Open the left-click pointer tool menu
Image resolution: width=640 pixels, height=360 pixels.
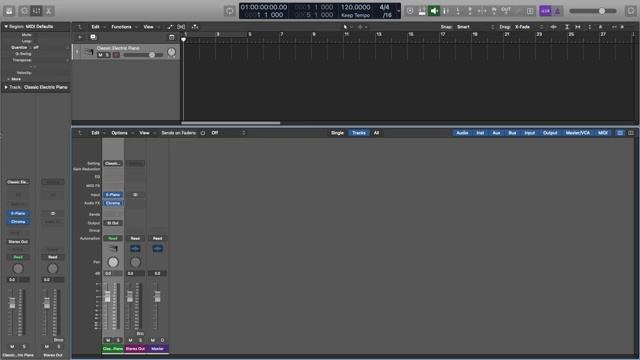pyautogui.click(x=347, y=27)
